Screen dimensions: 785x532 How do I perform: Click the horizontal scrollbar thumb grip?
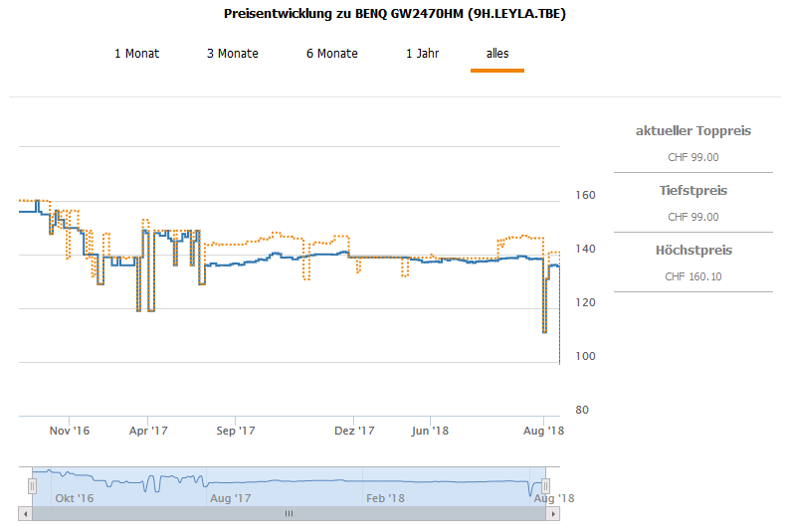click(x=290, y=513)
